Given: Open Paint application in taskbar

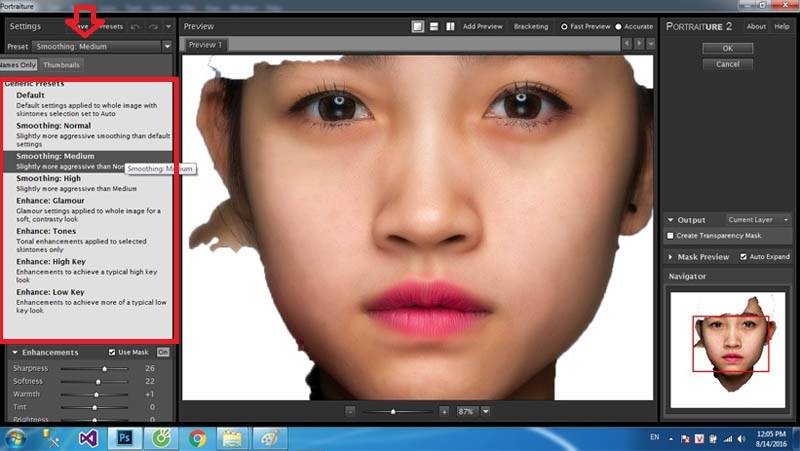Looking at the screenshot, I should [x=269, y=438].
